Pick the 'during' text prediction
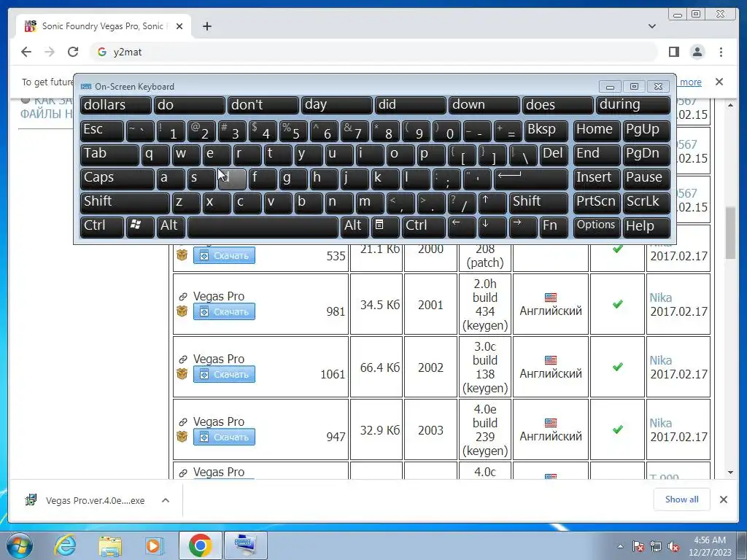The image size is (747, 560). 632,105
